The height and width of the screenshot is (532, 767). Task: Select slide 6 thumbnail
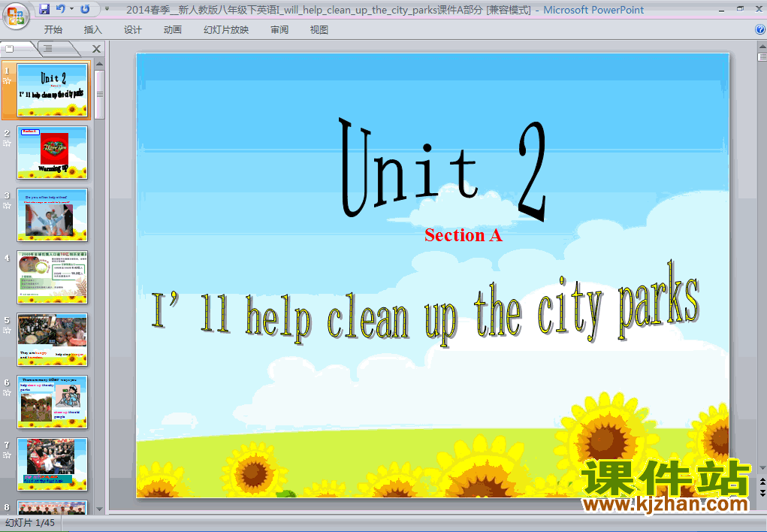point(53,402)
